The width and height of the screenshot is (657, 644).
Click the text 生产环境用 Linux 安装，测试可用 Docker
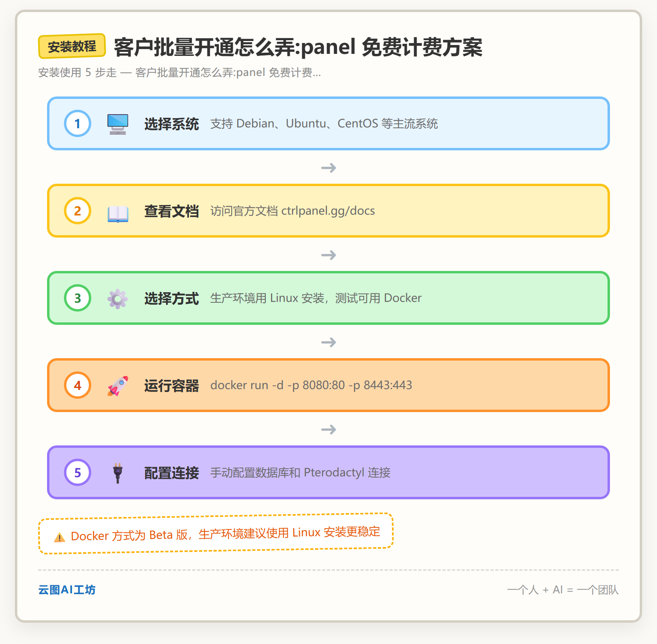pyautogui.click(x=316, y=298)
